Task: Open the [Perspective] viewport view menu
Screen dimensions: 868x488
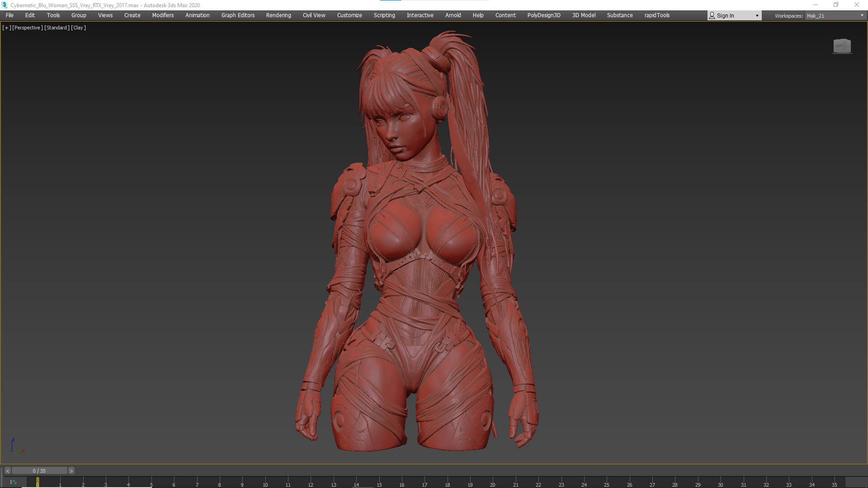Action: pos(27,28)
